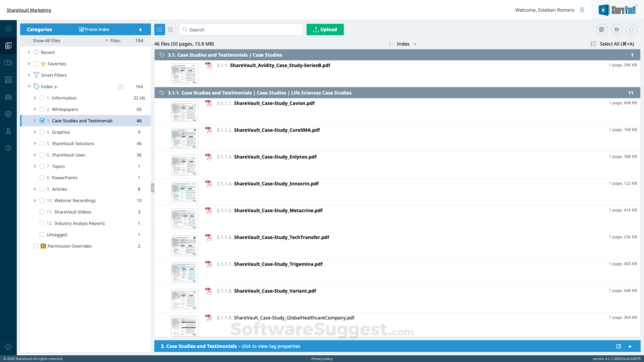Open the Q&A panel in sidebar
Screen dimensions: 644x362
(8, 63)
